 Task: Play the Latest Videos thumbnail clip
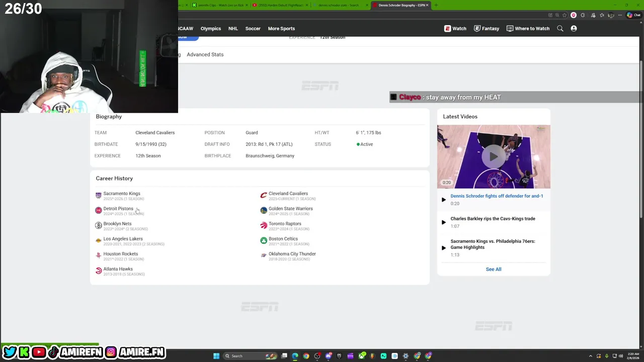(494, 156)
